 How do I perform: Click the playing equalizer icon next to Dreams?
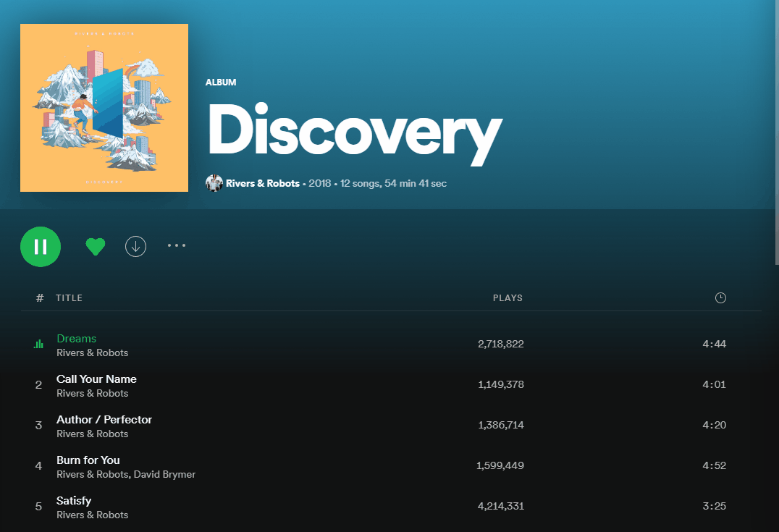(38, 344)
